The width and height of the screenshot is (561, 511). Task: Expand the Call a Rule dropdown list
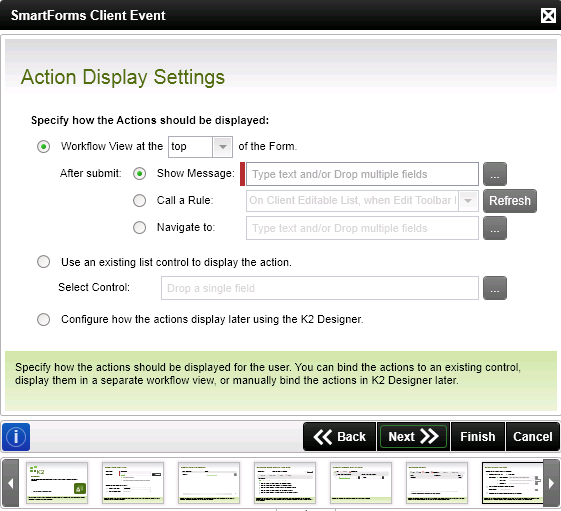468,201
